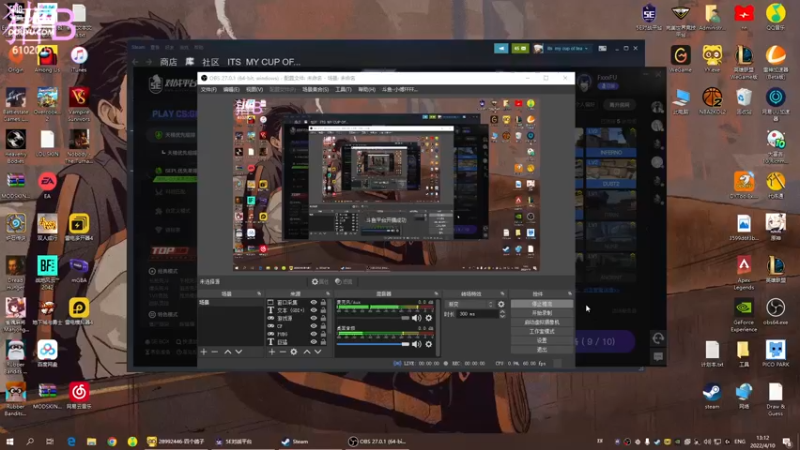Viewport: 800px width, 450px height.
Task: Open the 渐变 transition type dropdown
Action: pyautogui.click(x=469, y=304)
